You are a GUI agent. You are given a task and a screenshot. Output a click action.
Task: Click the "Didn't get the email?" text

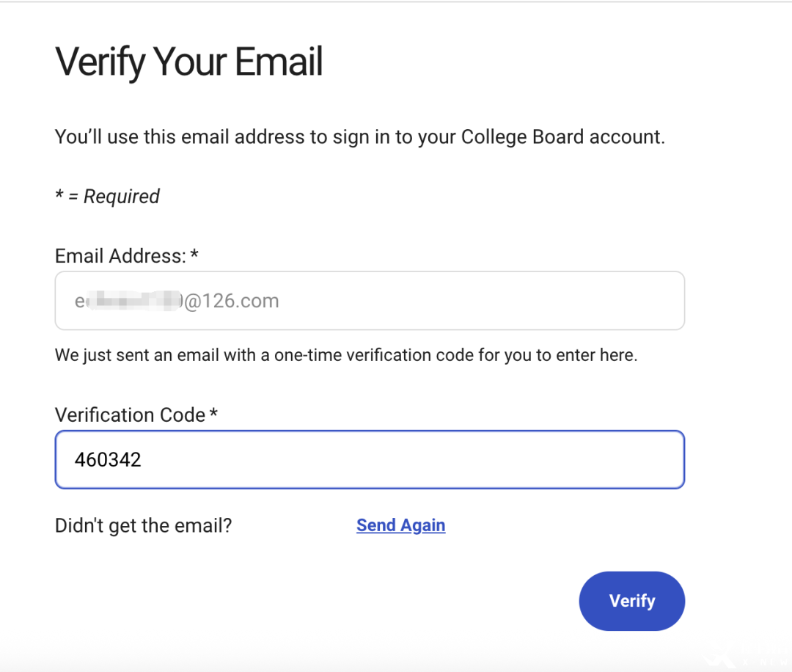143,525
